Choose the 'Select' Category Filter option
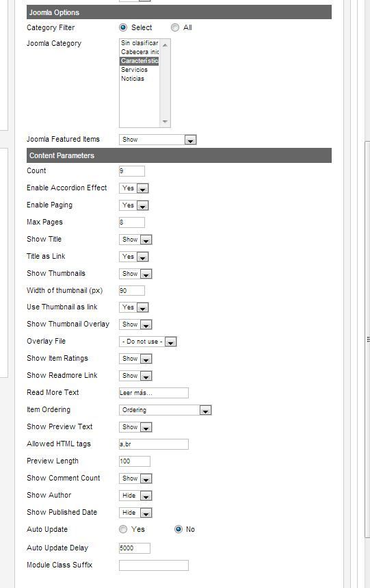Viewport: 370px width, 588px height. click(123, 27)
